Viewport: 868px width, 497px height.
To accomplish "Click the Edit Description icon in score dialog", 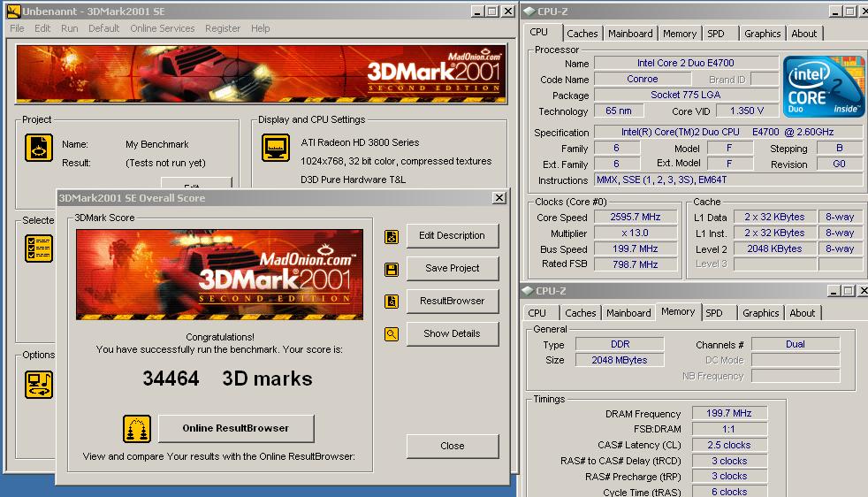I will (x=392, y=237).
